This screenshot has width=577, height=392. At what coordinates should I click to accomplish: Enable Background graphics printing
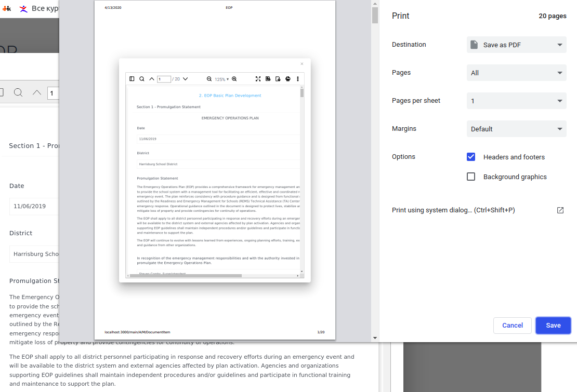470,177
